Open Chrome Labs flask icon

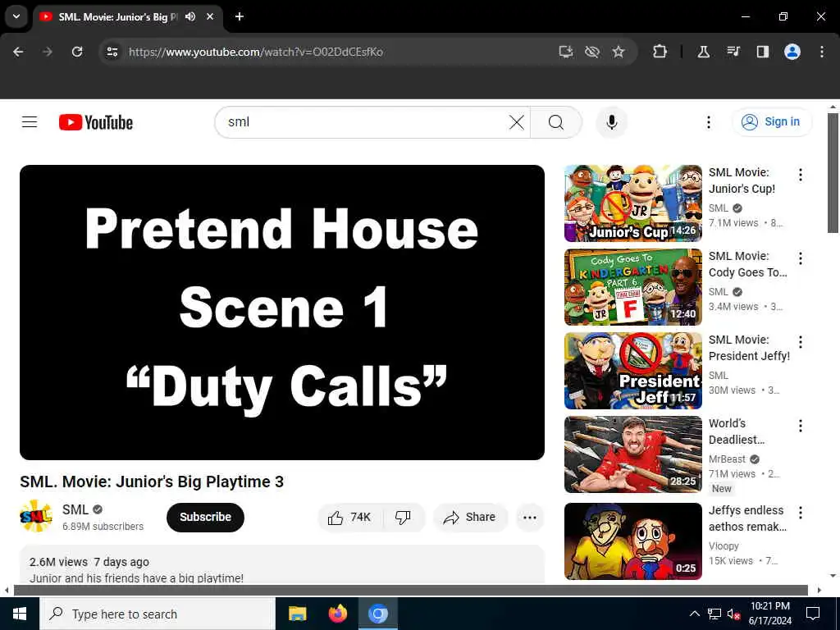pos(703,52)
